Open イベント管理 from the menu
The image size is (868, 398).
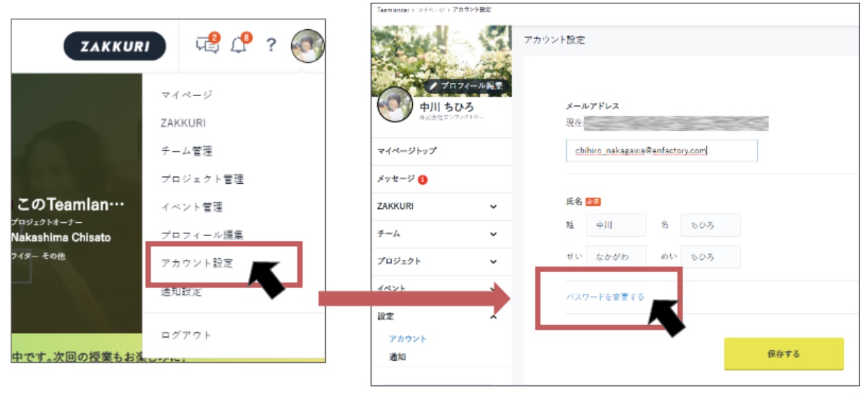point(192,207)
